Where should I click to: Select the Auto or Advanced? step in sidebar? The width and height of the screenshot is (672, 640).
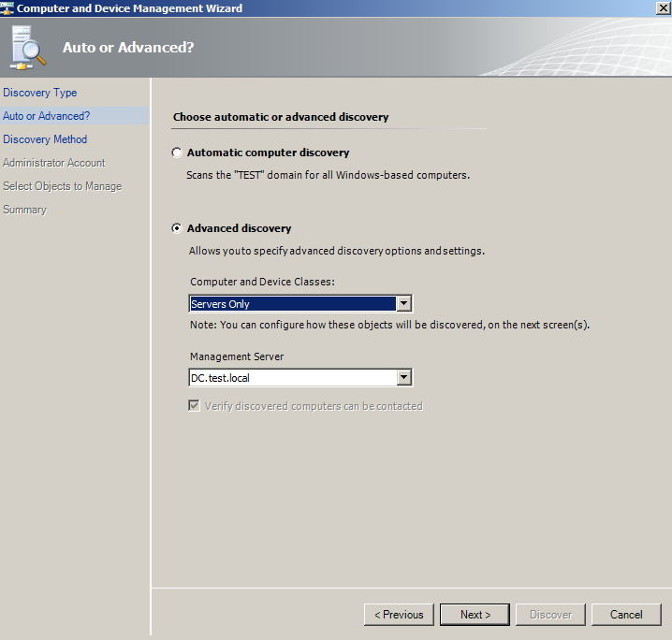47,116
